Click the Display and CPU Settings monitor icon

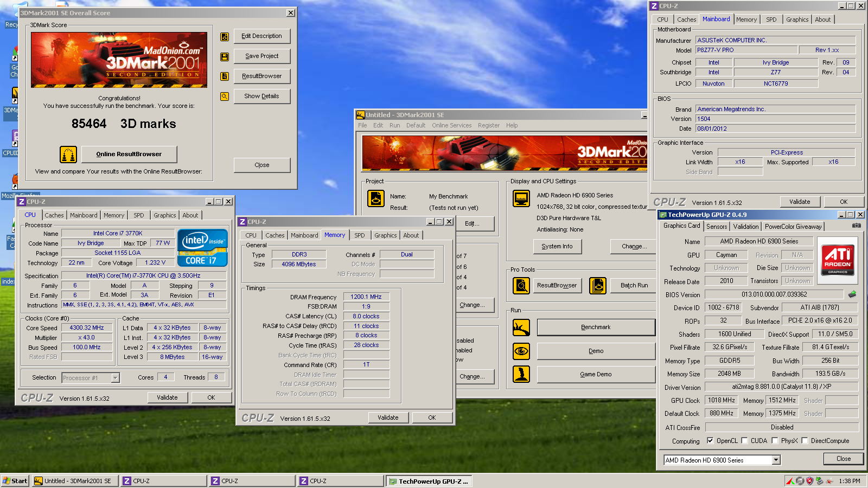click(x=521, y=198)
